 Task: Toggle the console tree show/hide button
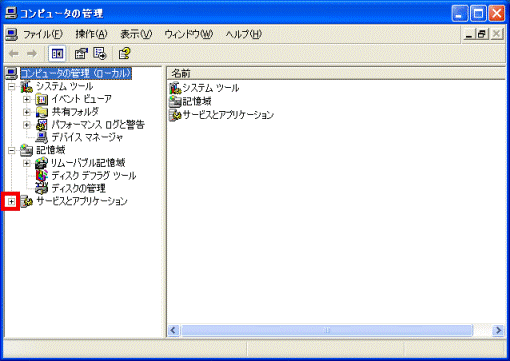57,53
